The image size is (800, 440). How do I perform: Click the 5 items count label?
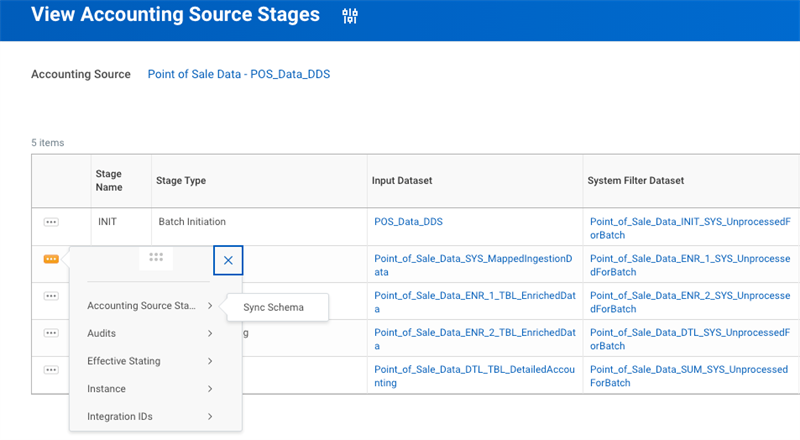pyautogui.click(x=47, y=143)
